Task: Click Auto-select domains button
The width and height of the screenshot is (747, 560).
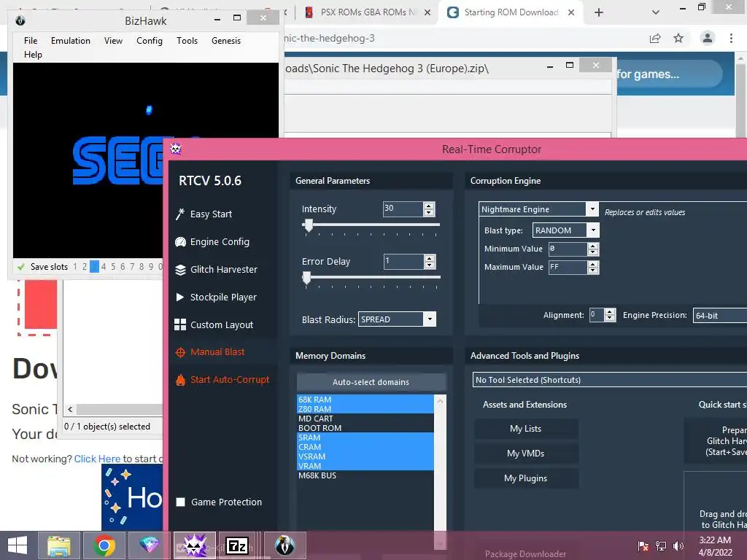Action: pyautogui.click(x=371, y=382)
